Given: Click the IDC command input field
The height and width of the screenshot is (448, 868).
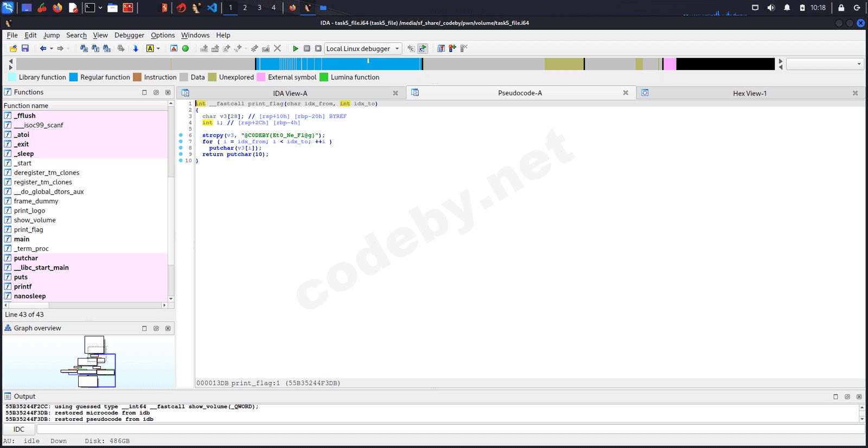Looking at the screenshot, I should tap(450, 429).
